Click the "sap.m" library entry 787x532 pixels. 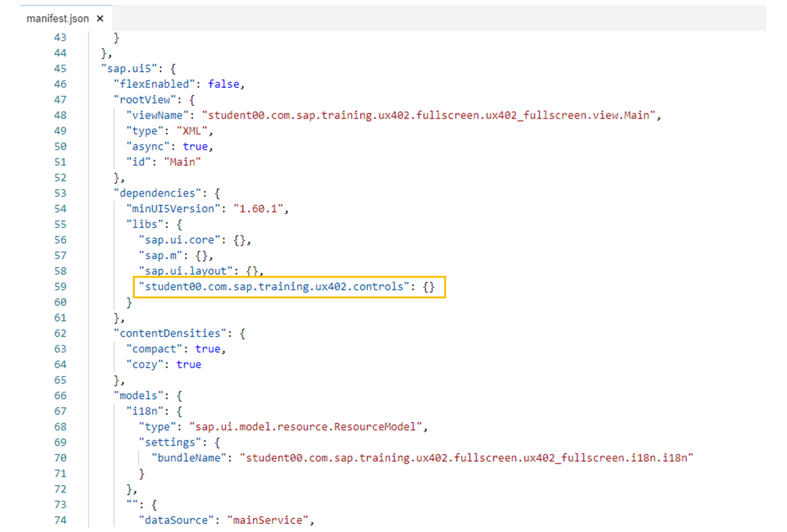pos(161,256)
